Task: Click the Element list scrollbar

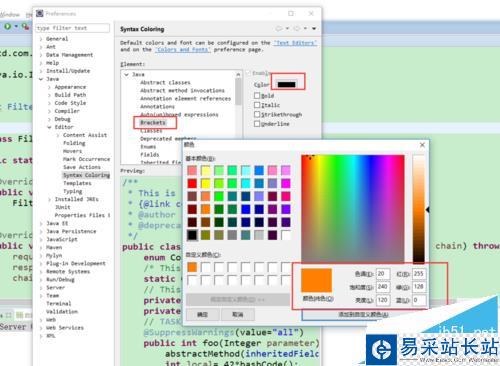Action: pos(238,91)
